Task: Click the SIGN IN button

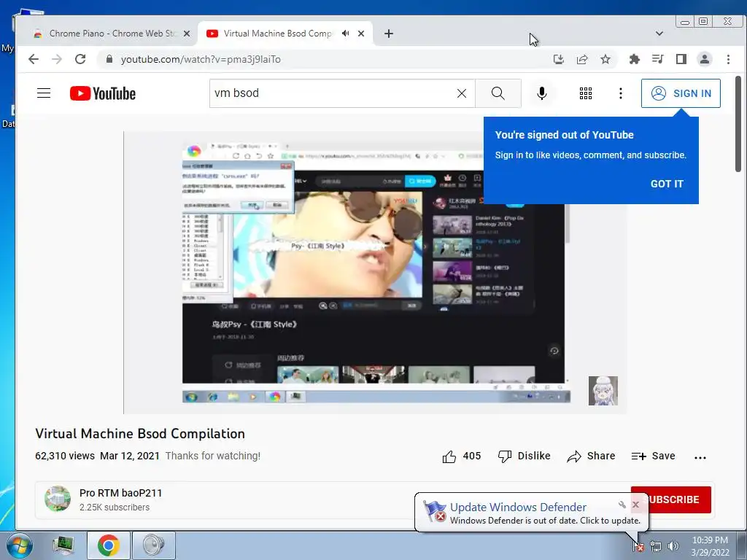Action: (681, 93)
